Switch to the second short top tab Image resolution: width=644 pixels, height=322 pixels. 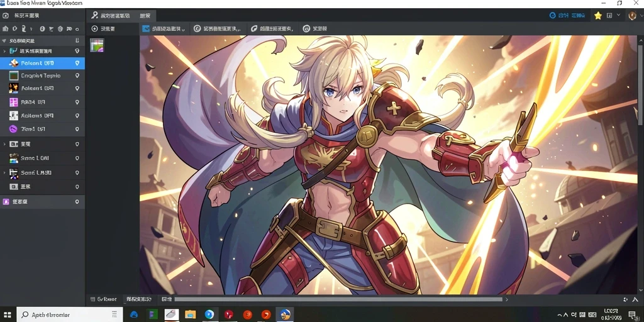145,16
